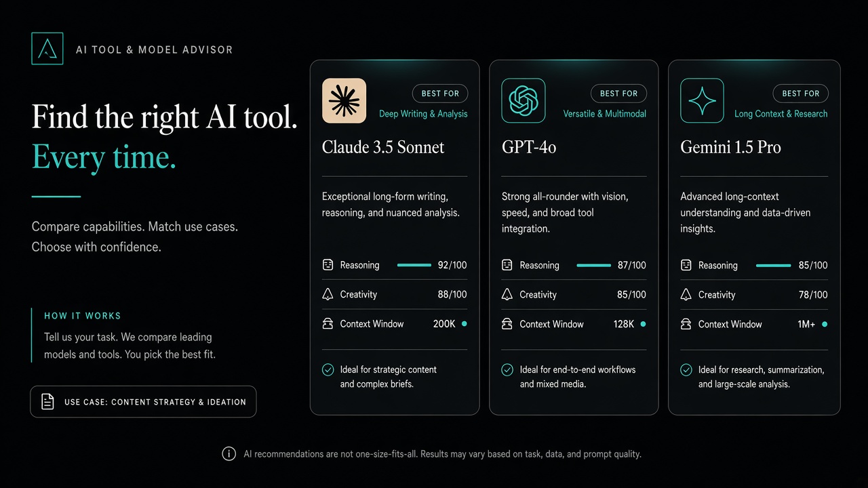Click the teal dot next to 200K
This screenshot has width=868, height=488.
(464, 324)
